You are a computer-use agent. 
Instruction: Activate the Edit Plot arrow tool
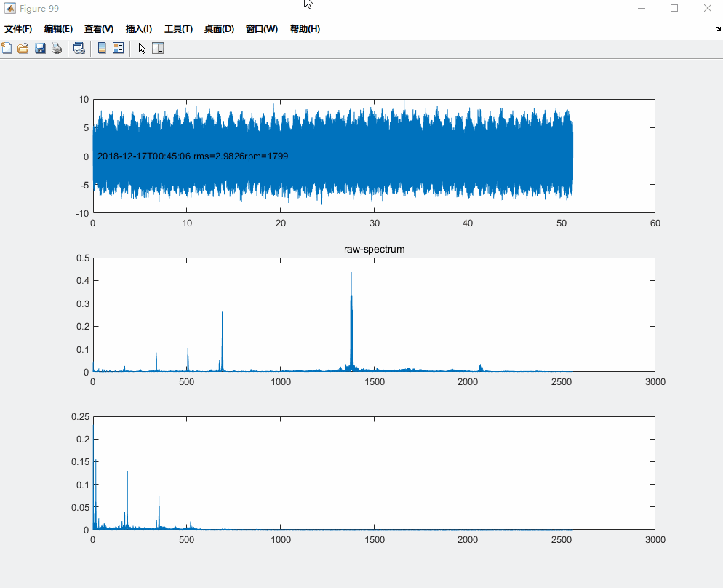[142, 48]
